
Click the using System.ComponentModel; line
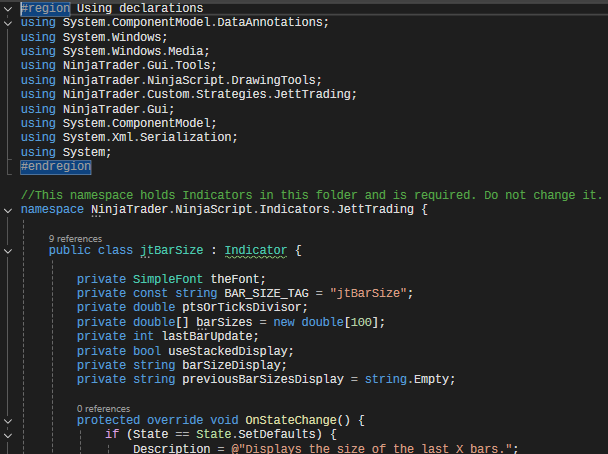click(118, 123)
